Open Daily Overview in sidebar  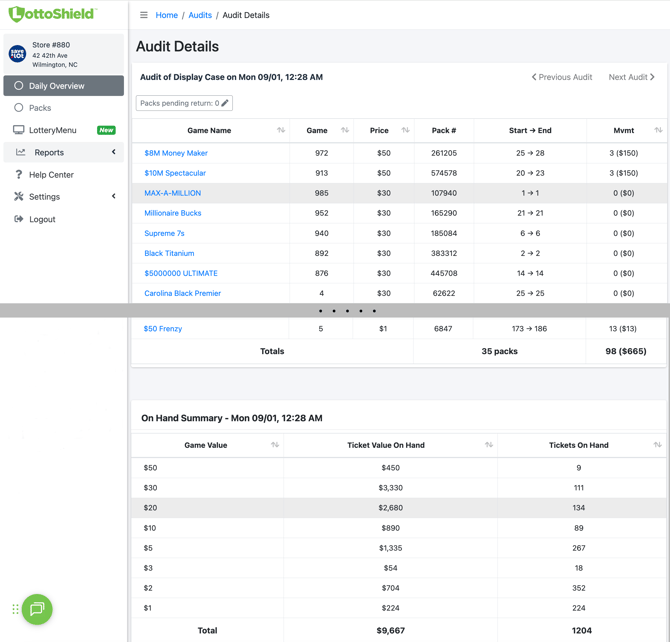pyautogui.click(x=57, y=86)
